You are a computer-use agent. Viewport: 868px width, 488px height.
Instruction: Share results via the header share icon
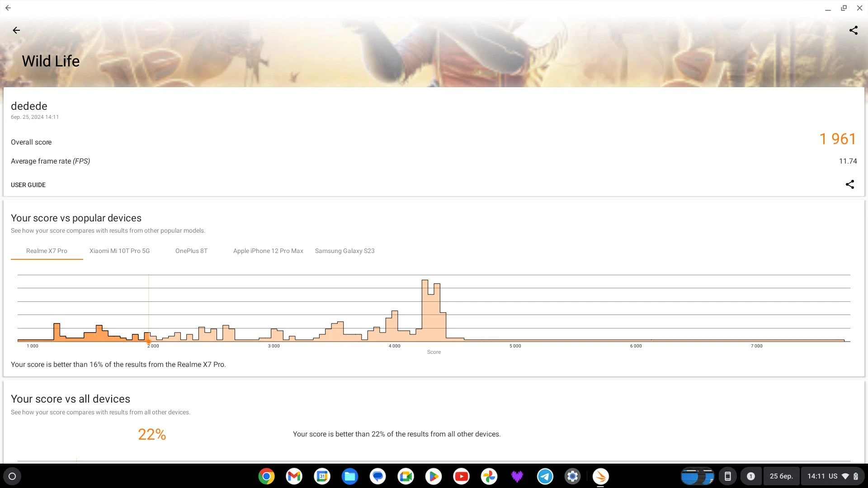853,30
